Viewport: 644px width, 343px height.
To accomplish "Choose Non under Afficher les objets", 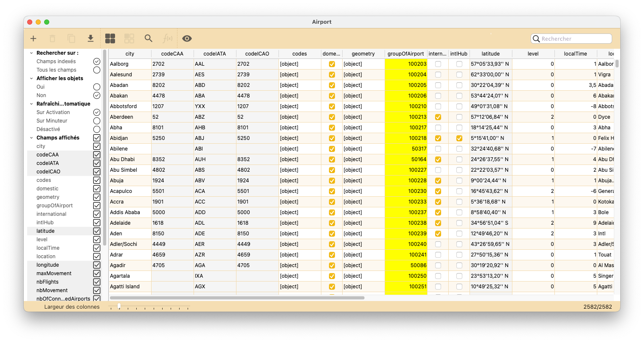I will [x=97, y=95].
